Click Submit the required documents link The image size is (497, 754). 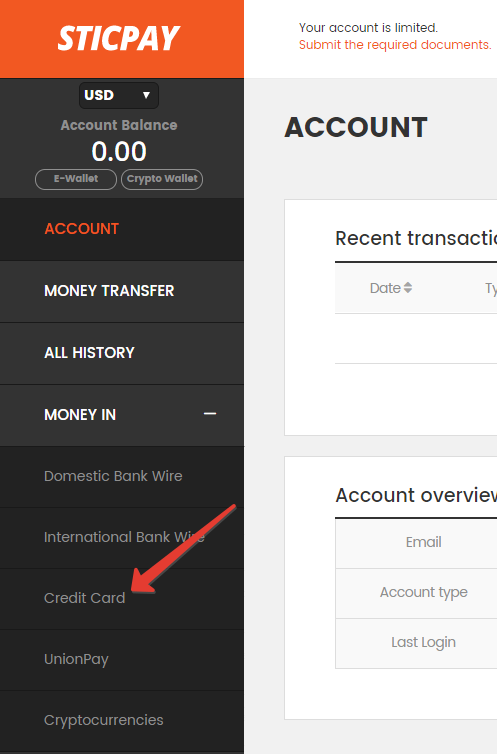click(395, 45)
